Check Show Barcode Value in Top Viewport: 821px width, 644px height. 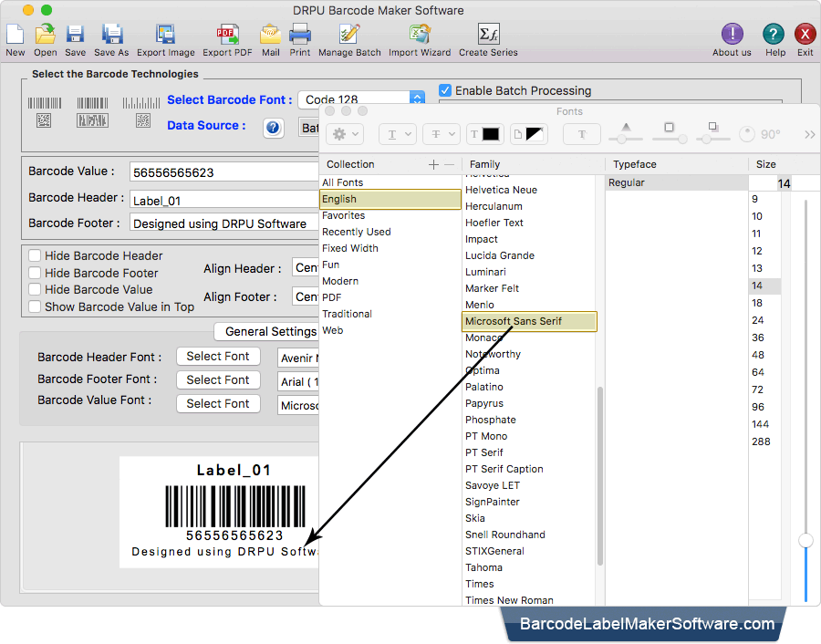35,306
